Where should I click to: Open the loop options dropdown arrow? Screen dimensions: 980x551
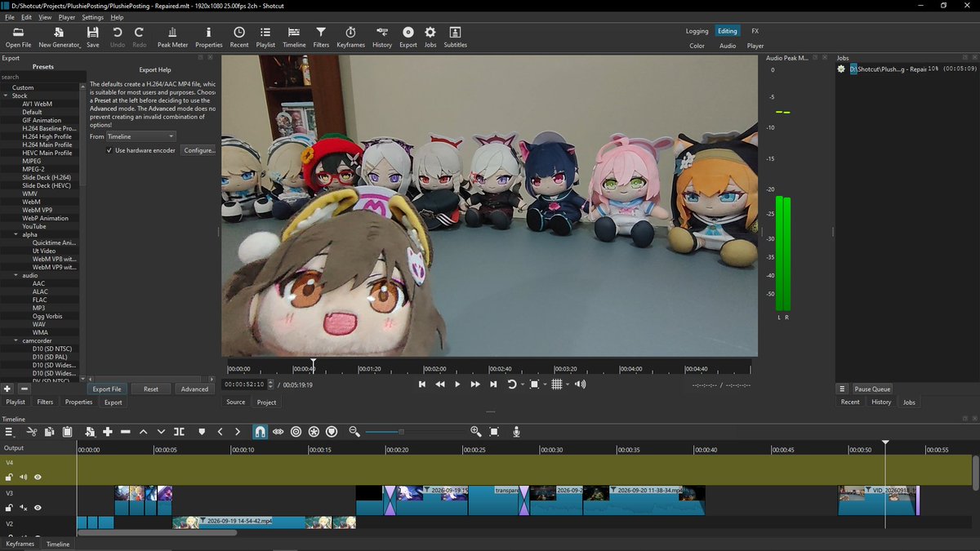[x=522, y=384]
